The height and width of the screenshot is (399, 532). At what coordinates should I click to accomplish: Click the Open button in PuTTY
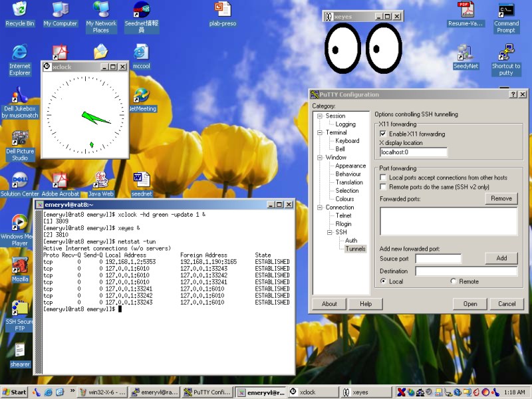coord(470,304)
